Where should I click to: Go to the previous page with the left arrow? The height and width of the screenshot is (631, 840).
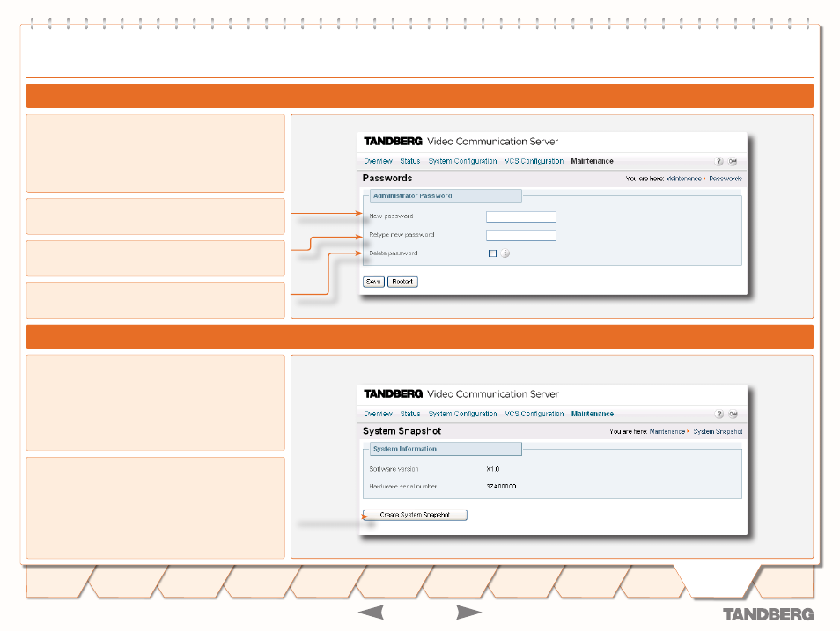click(x=371, y=612)
